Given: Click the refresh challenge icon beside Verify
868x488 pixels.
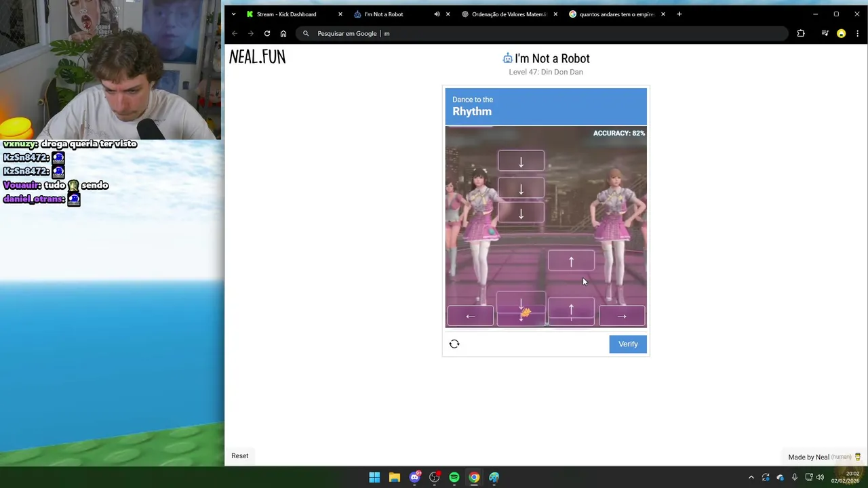Looking at the screenshot, I should (x=454, y=344).
